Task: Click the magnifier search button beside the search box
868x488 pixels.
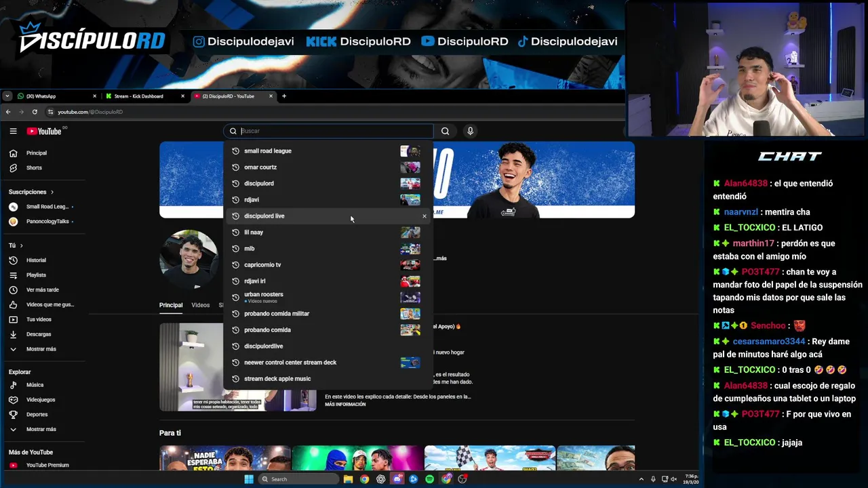Action: 445,131
